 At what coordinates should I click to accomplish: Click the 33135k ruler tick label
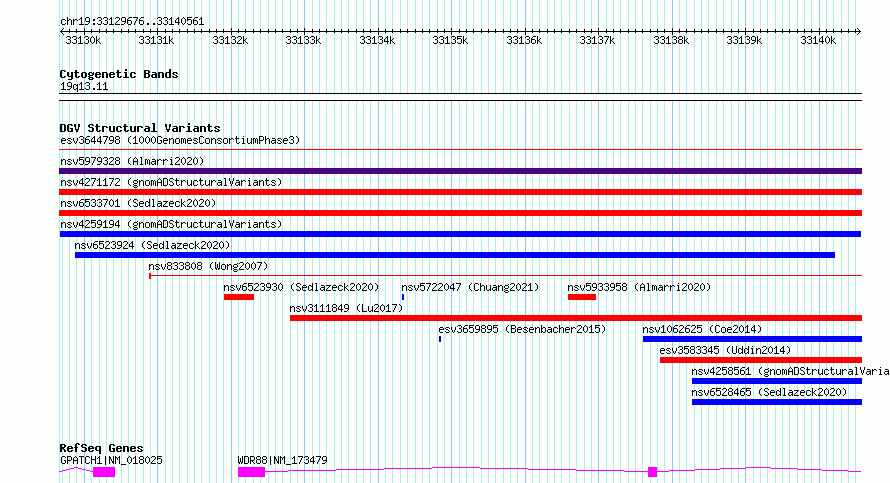450,40
